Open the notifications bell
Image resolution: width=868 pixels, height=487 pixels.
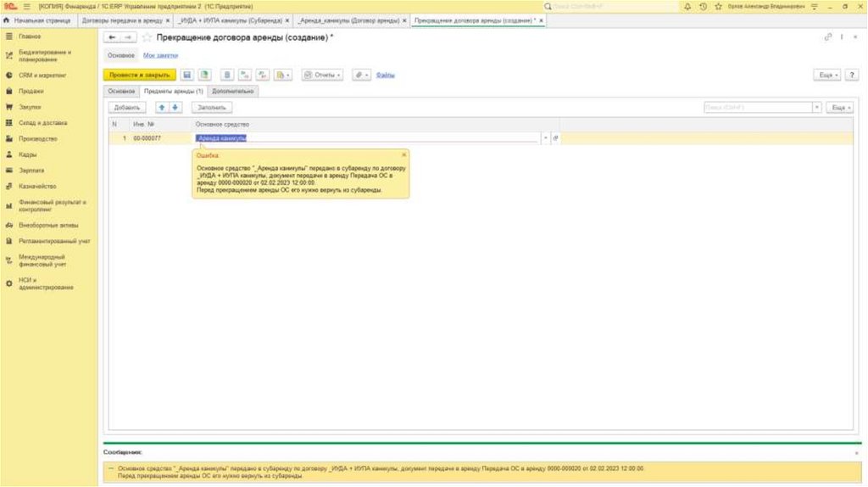tap(687, 7)
